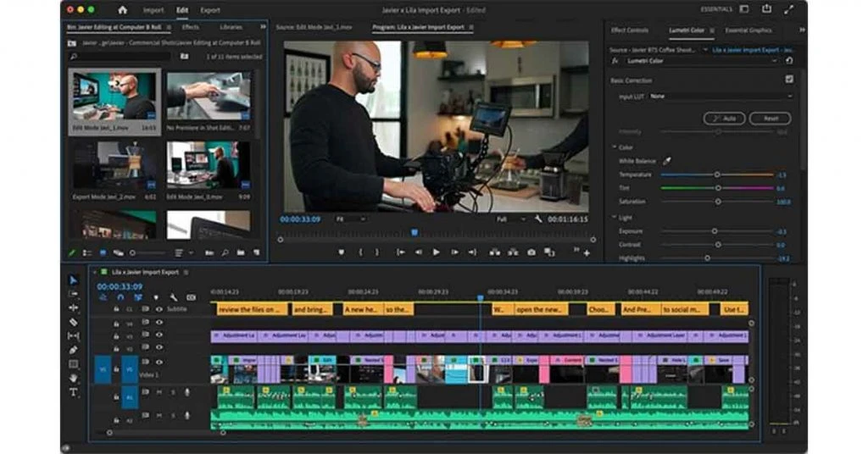Enable voice-over record on A1 track
The height and width of the screenshot is (454, 868).
[187, 392]
